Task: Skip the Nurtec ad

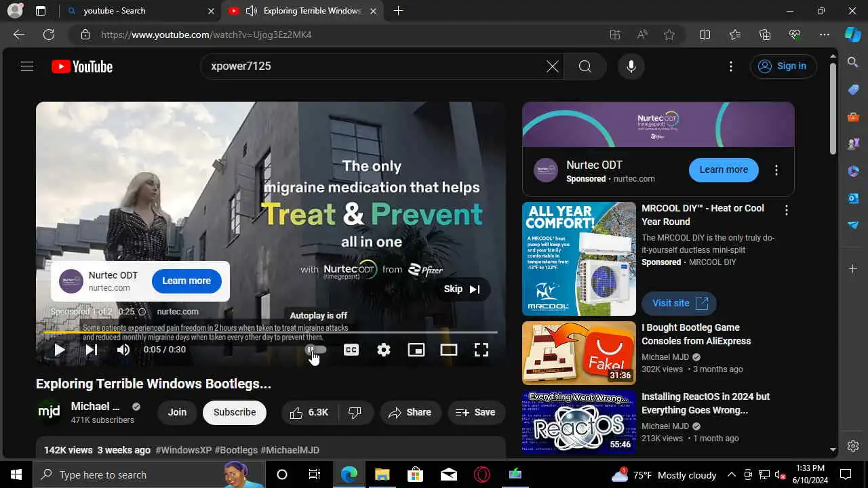Action: (x=462, y=289)
